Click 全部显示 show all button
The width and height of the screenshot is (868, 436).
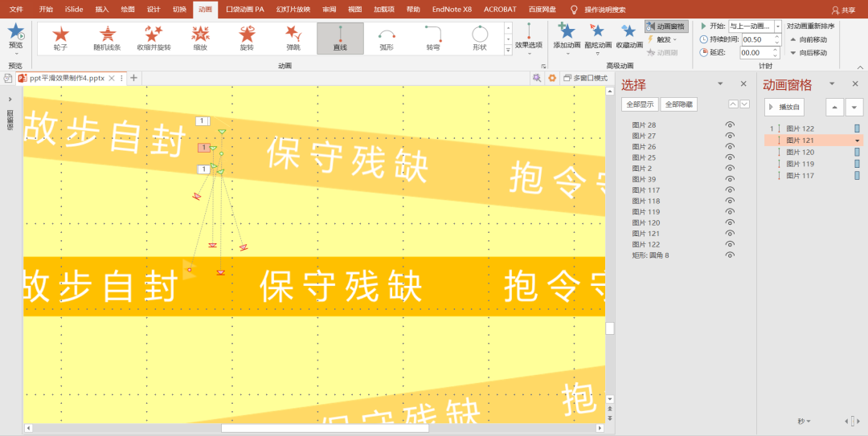tap(640, 104)
